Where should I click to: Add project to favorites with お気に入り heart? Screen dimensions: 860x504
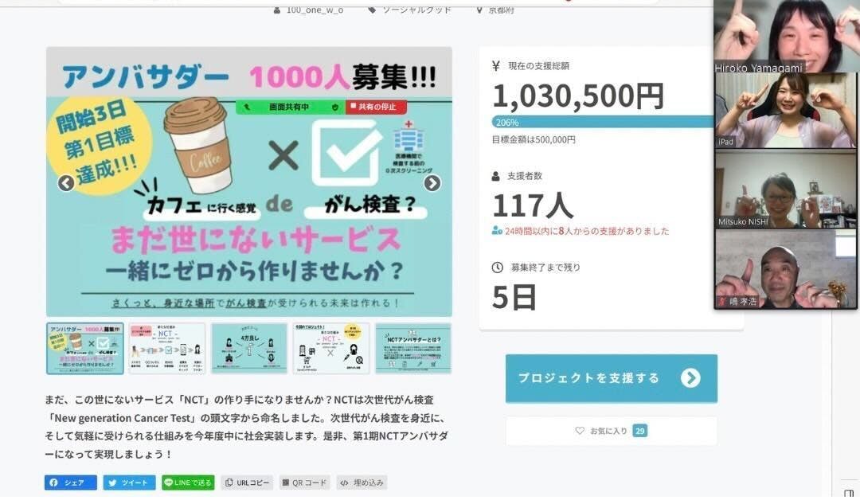click(611, 431)
